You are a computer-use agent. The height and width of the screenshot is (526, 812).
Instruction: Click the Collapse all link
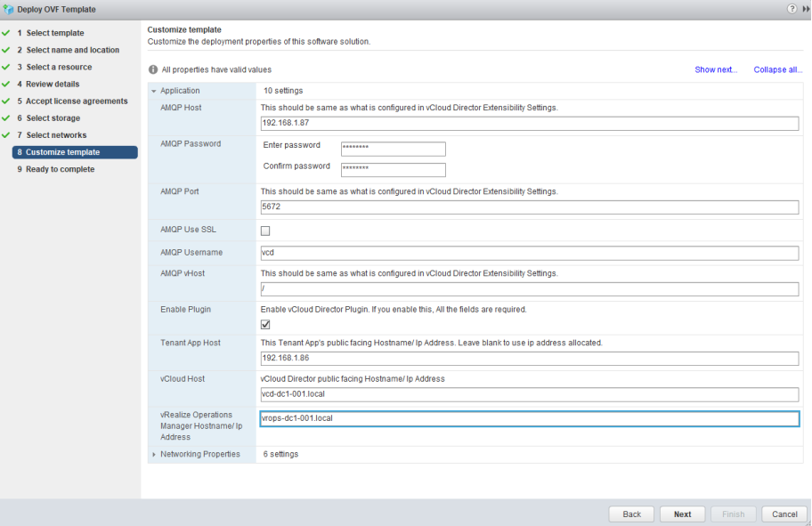777,69
